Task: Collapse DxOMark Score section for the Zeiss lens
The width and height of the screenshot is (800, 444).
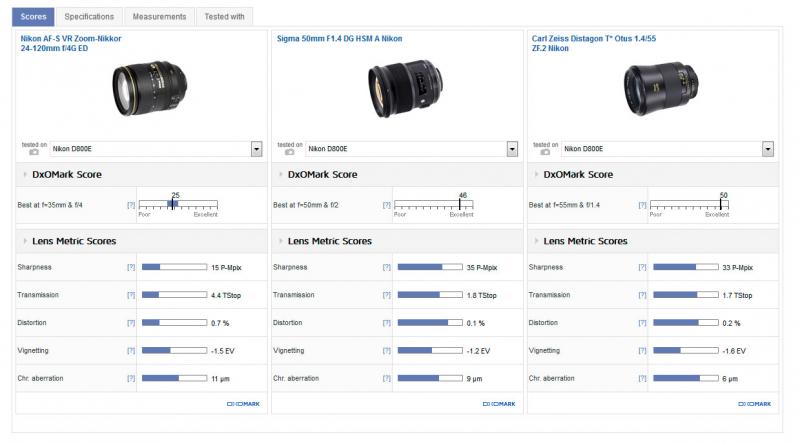Action: coord(536,175)
